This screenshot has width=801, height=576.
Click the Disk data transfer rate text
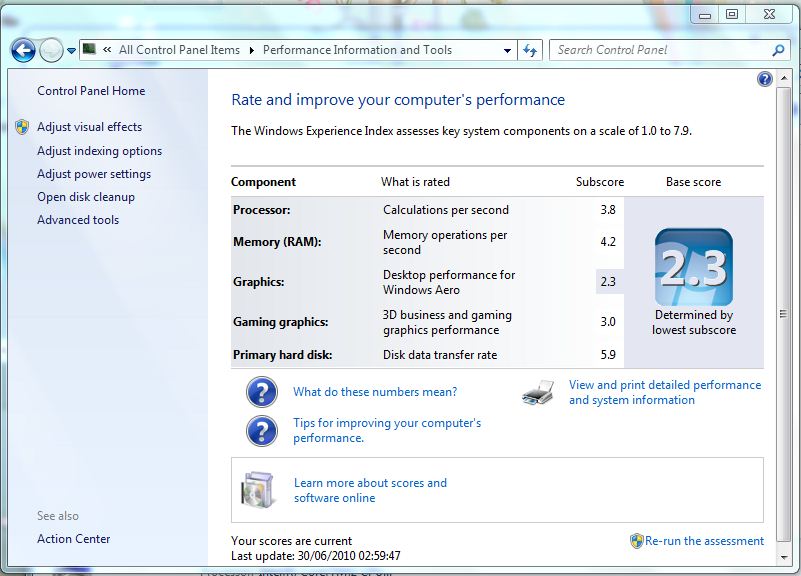pos(440,355)
